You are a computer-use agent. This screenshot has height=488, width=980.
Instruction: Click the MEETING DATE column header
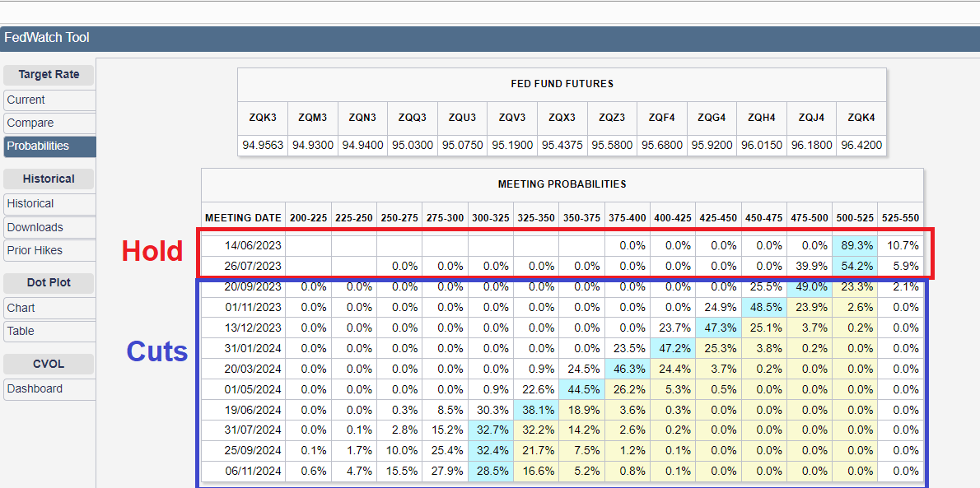coord(243,218)
